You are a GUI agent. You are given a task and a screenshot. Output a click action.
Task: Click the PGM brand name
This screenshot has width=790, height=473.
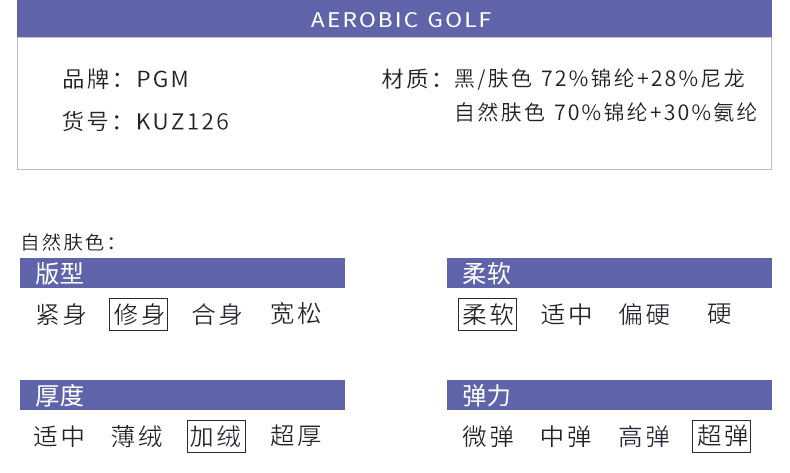coord(163,79)
